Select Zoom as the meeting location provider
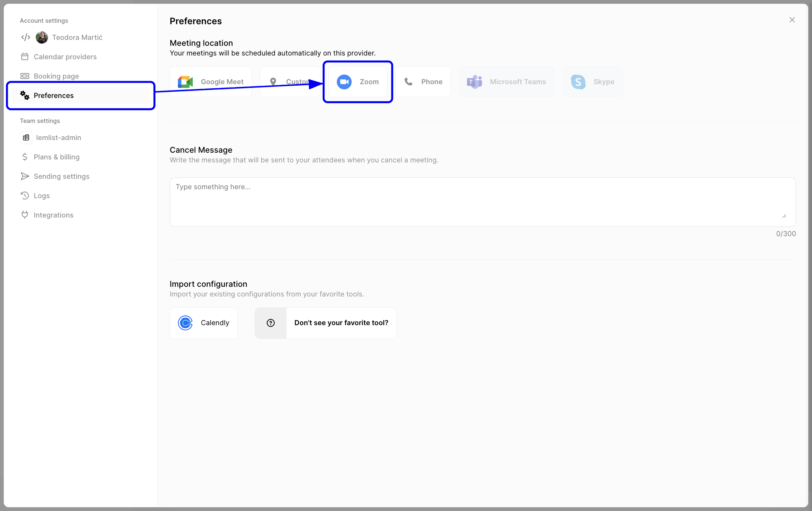This screenshot has height=511, width=812. [x=358, y=82]
